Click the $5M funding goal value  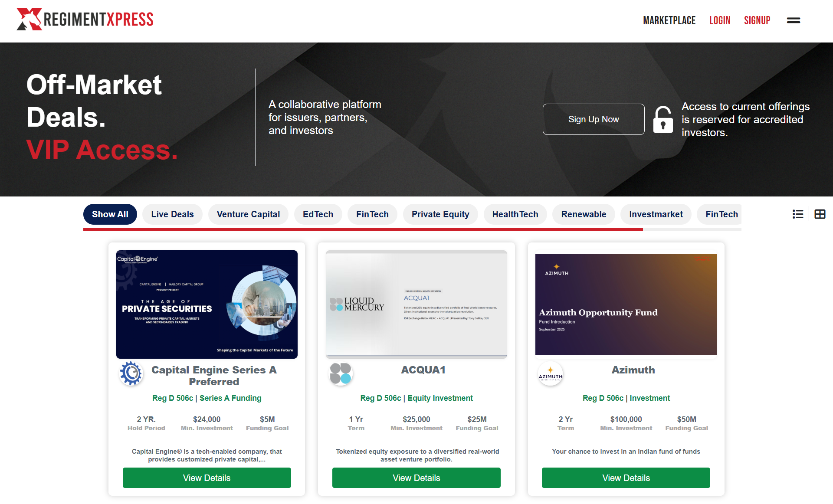pos(267,419)
